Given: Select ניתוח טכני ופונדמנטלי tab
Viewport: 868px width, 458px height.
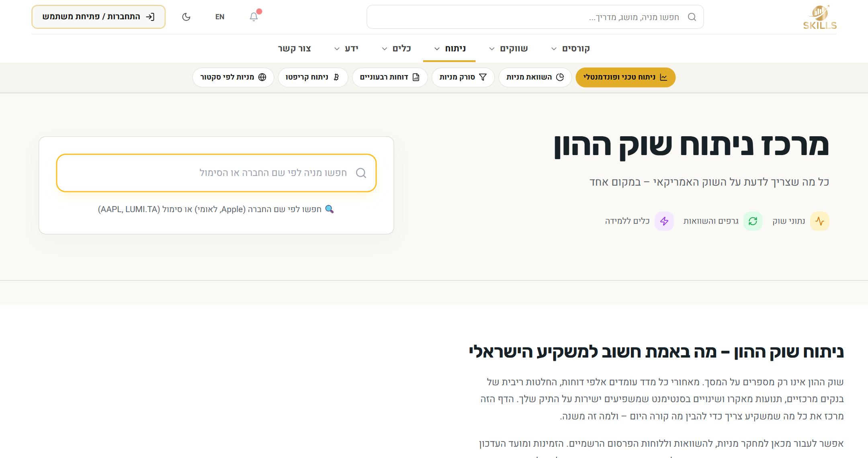Looking at the screenshot, I should [625, 77].
